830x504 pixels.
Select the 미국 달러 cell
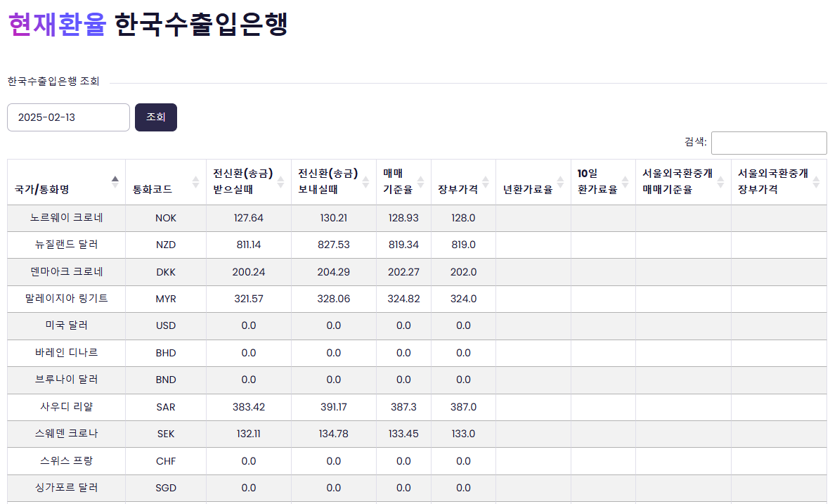tap(66, 325)
